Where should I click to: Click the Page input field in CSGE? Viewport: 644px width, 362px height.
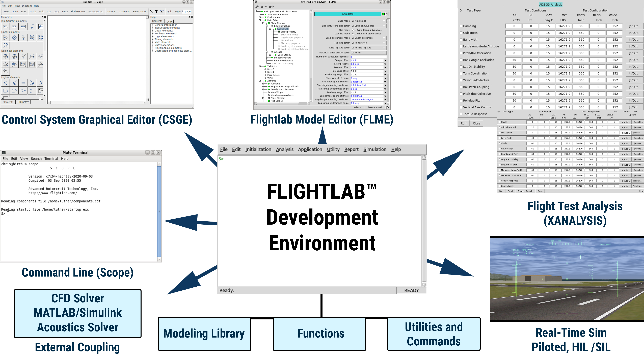pos(186,12)
